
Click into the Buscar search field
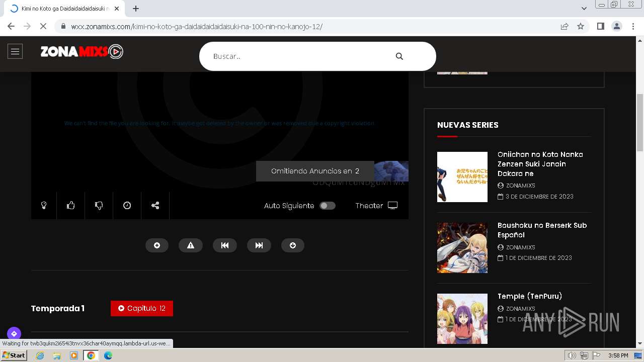pos(299,56)
